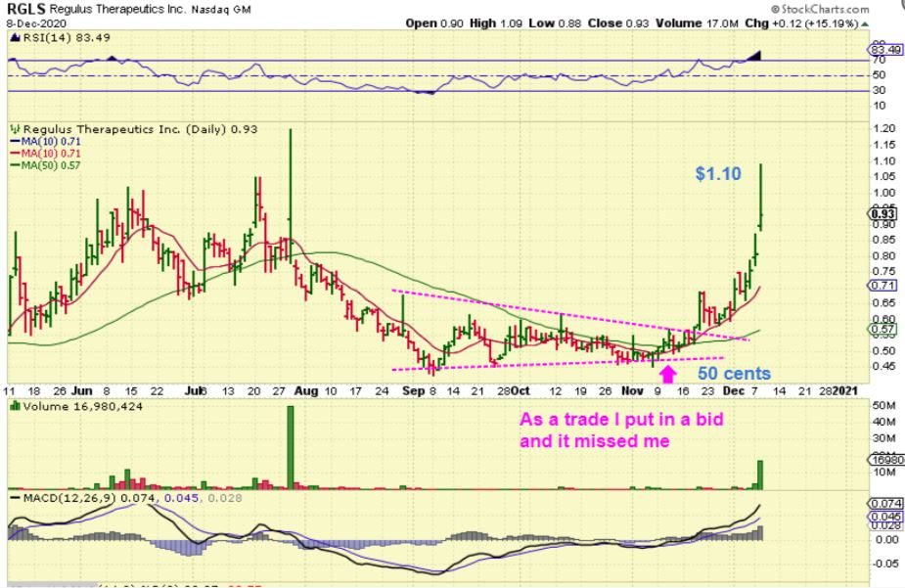Click the 0.45 price axis label
This screenshot has width=905, height=588.
(x=884, y=366)
